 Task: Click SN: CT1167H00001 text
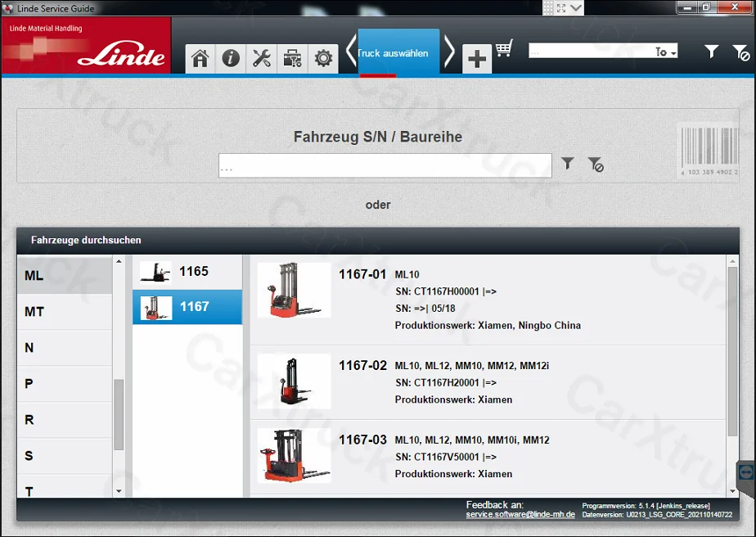click(445, 291)
